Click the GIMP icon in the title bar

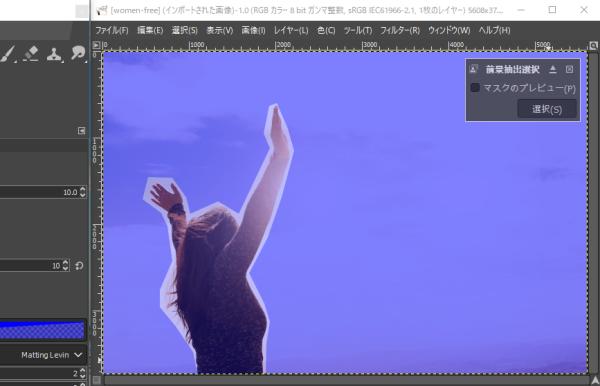point(101,10)
